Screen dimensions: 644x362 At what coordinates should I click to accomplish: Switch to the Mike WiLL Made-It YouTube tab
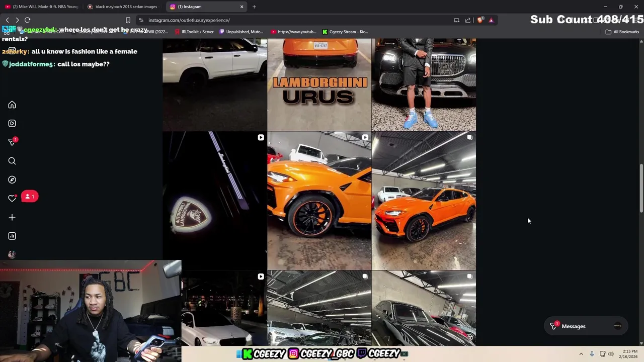[41, 7]
